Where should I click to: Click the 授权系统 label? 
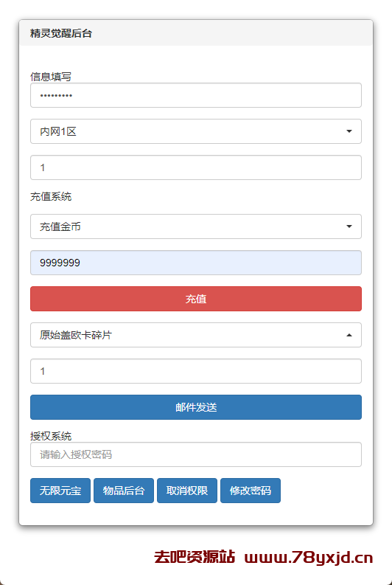tap(51, 436)
